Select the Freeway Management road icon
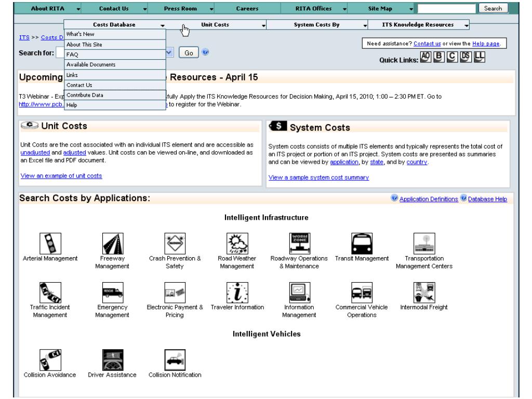 click(113, 243)
